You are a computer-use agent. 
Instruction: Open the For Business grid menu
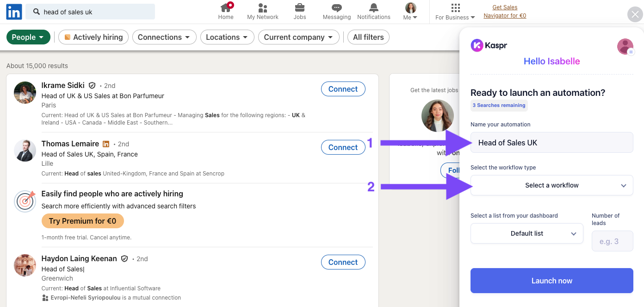[455, 12]
